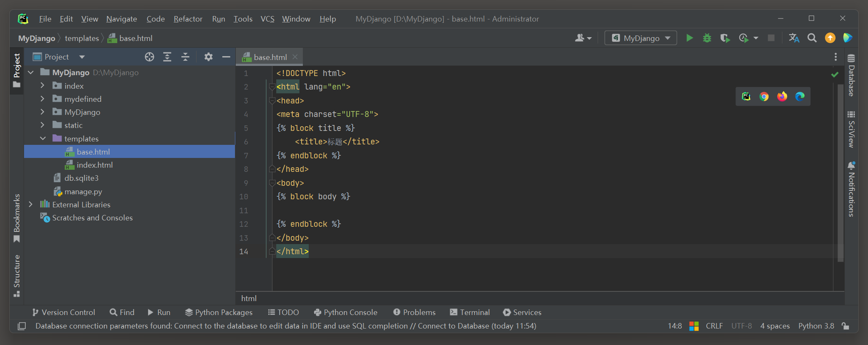This screenshot has width=868, height=345.
Task: Click the 4 spaces indent setting
Action: 775,326
